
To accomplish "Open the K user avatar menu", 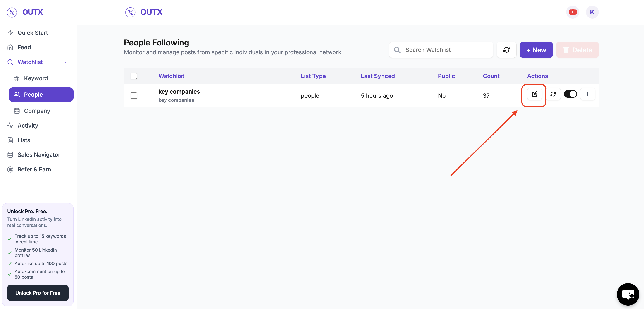I will tap(592, 12).
